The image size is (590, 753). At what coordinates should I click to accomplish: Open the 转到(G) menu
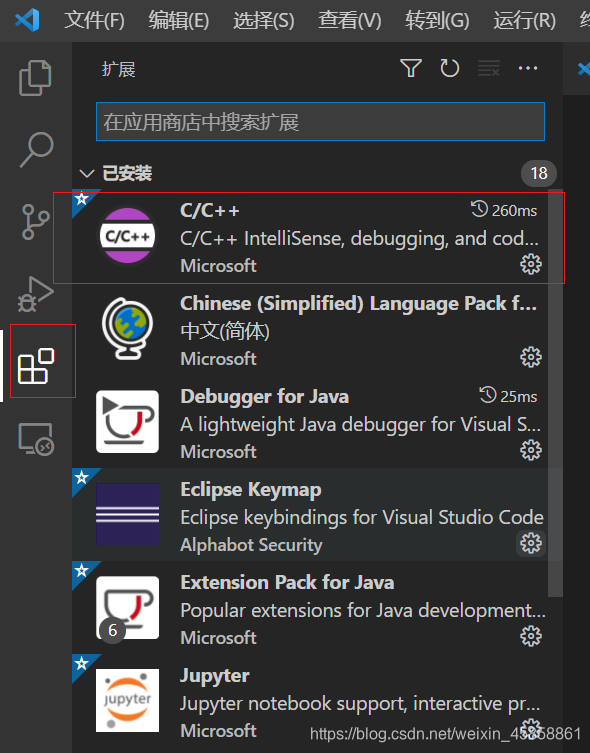pos(437,20)
